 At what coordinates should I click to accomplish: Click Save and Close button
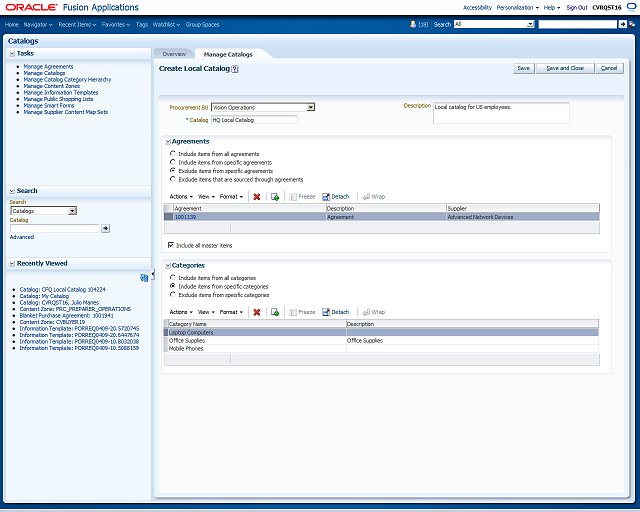565,68
